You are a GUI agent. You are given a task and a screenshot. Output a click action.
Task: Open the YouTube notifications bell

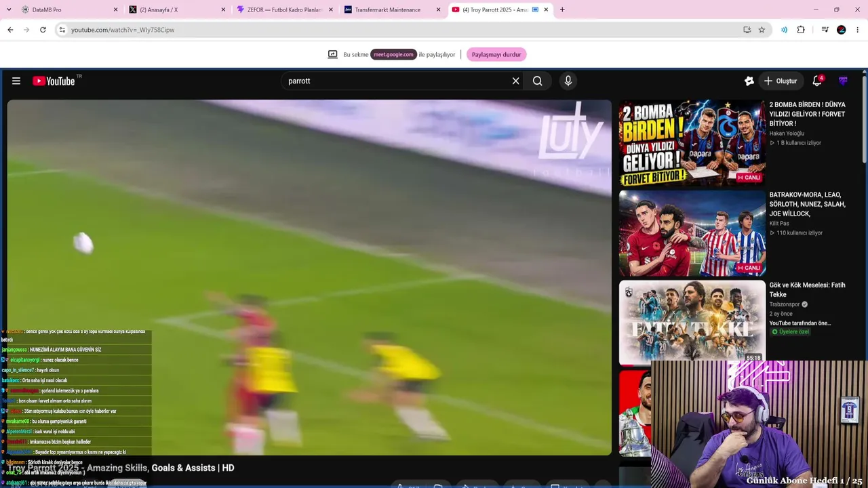(x=817, y=81)
